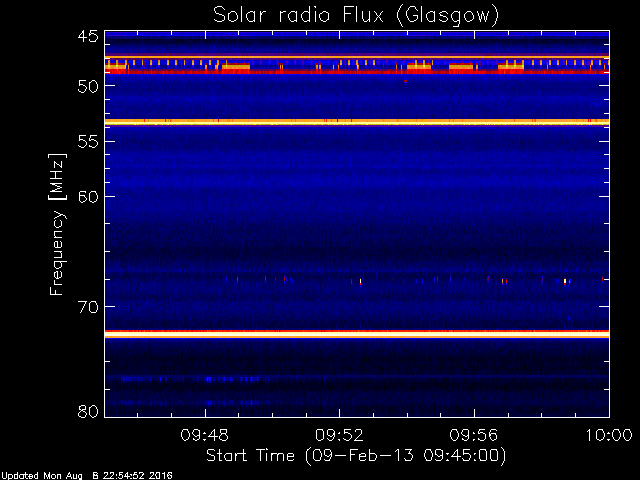Click the 'Updated Mon Aug 6 22:54:52 2018' timestamp
This screenshot has height=480, width=640.
[87, 476]
